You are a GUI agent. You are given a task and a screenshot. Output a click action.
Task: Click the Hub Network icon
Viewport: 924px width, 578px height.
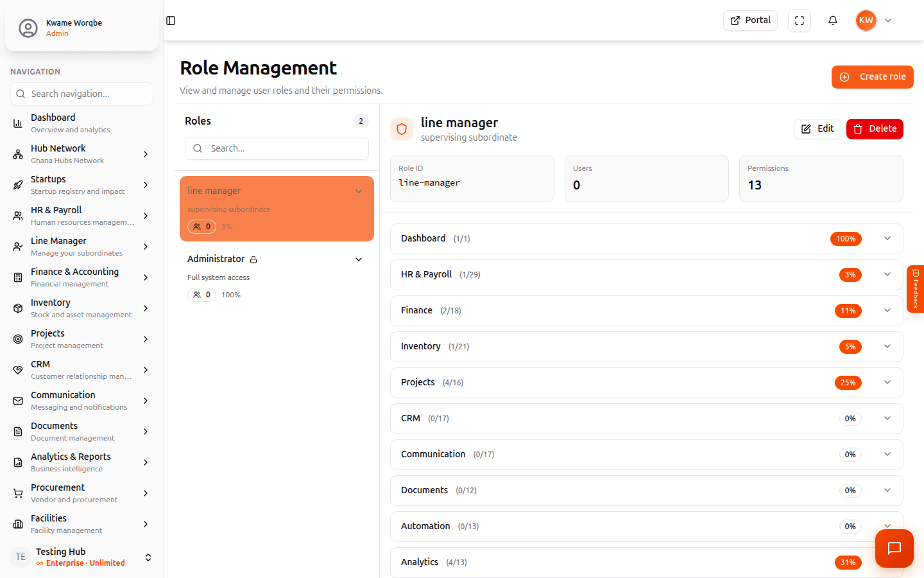(x=18, y=154)
